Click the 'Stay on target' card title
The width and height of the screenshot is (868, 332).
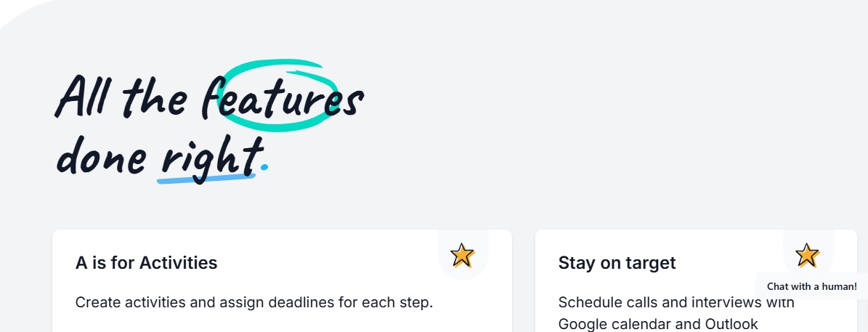tap(617, 262)
